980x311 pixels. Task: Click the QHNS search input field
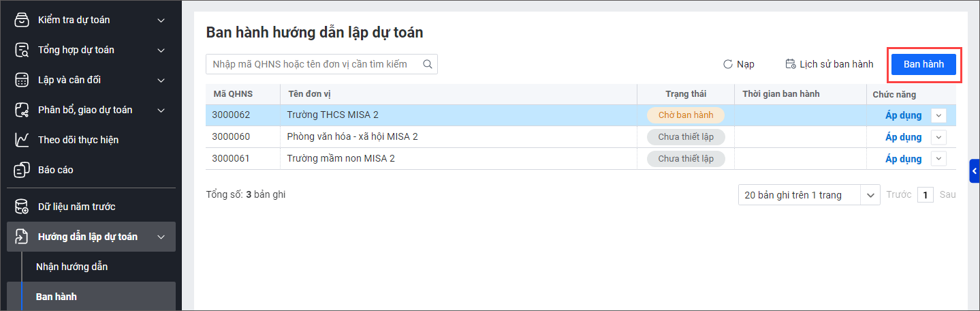tap(313, 64)
